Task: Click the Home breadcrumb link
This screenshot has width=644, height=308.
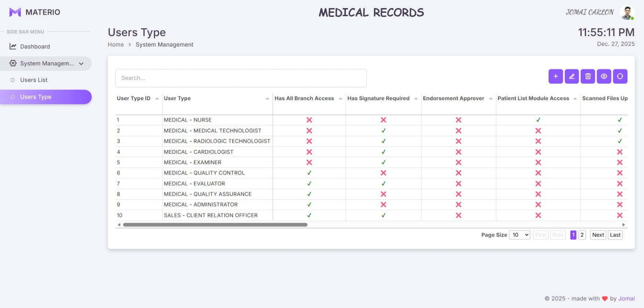Action: (116, 45)
